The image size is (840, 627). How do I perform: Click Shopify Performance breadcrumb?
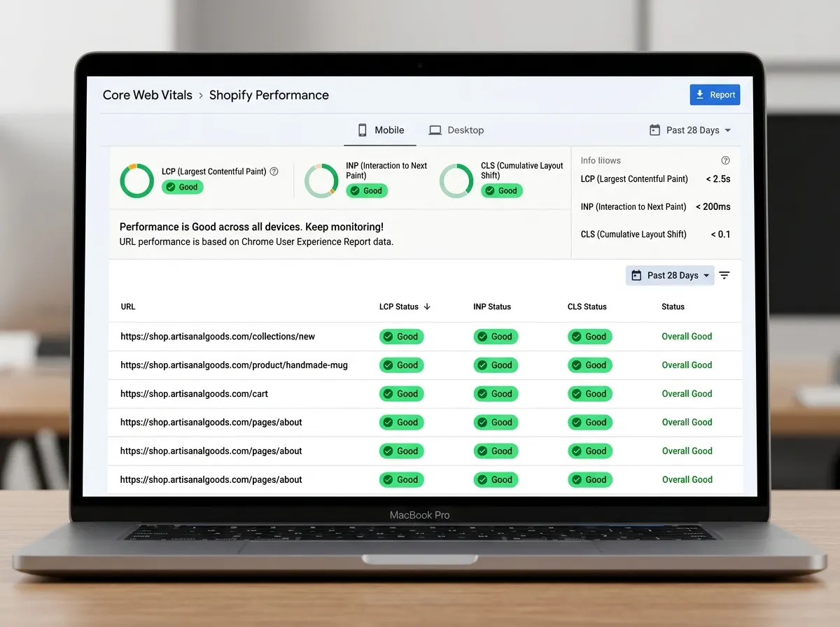pos(269,95)
